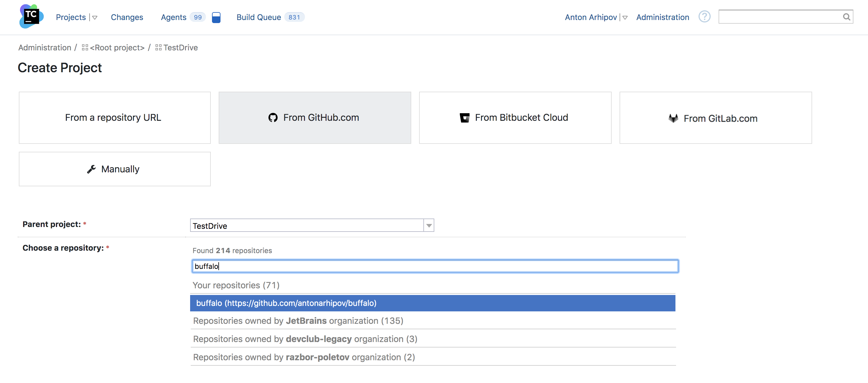
Task: Click the Anton Arhipov account dropdown
Action: (624, 17)
